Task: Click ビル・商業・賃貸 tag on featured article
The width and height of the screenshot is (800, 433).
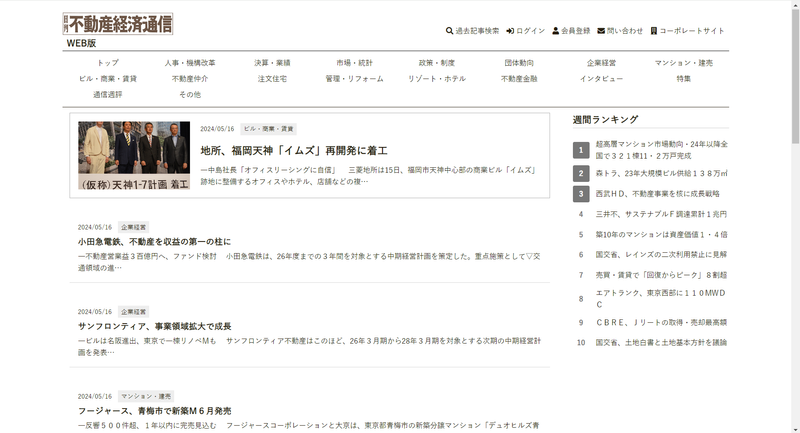Action: pyautogui.click(x=268, y=129)
